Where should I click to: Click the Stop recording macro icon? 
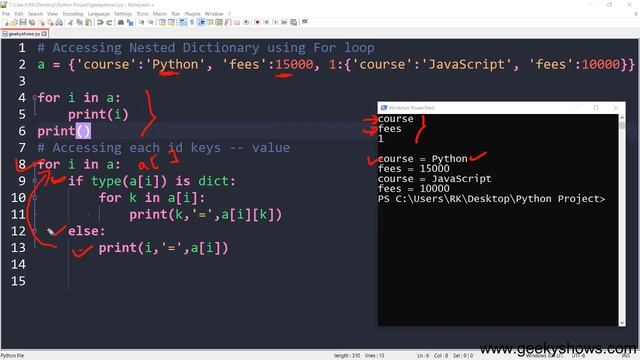(x=266, y=22)
